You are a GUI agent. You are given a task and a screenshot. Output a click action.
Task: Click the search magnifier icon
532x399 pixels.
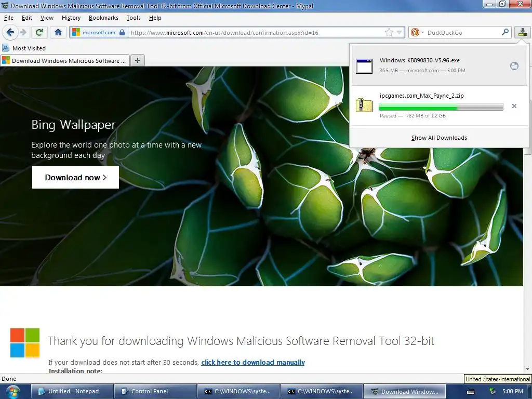tap(505, 32)
